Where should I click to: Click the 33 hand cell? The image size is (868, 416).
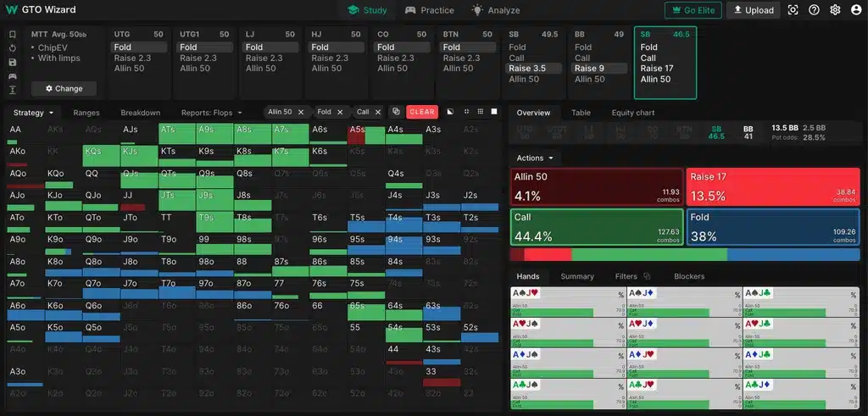441,376
